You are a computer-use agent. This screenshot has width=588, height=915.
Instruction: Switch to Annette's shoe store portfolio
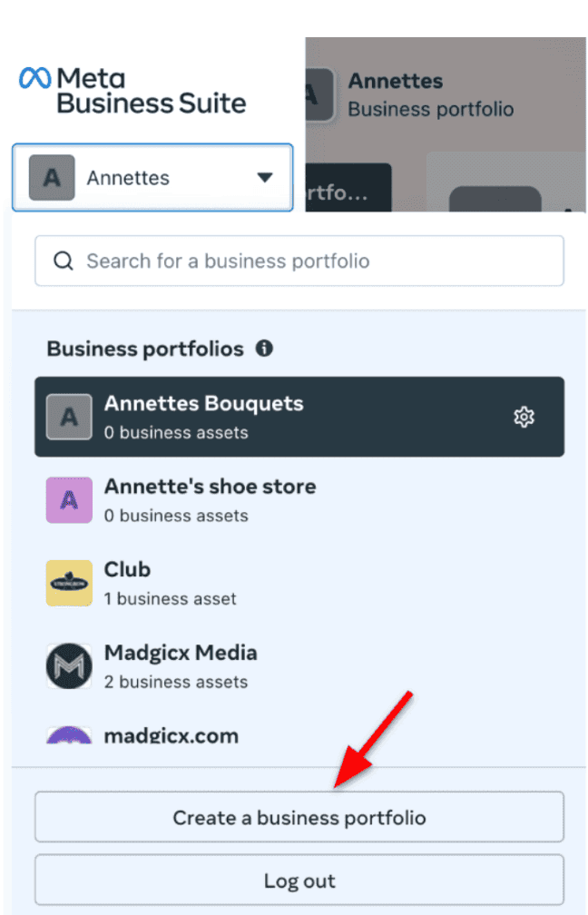pos(272,500)
